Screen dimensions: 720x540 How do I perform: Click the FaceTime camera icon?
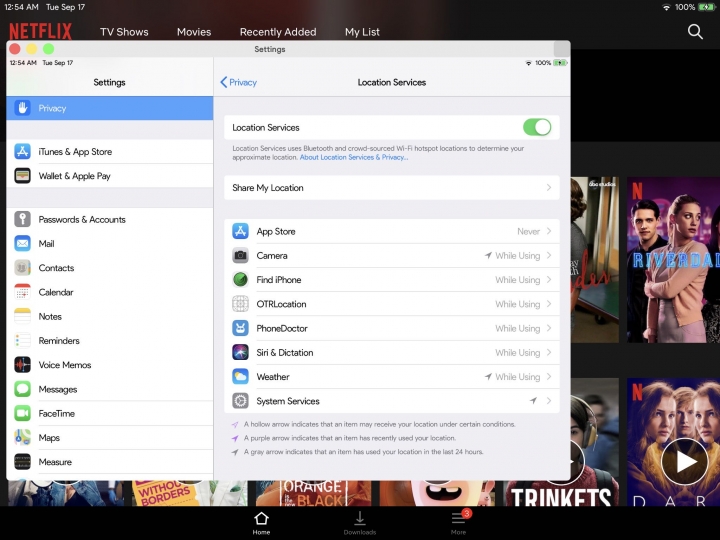tap(22, 413)
